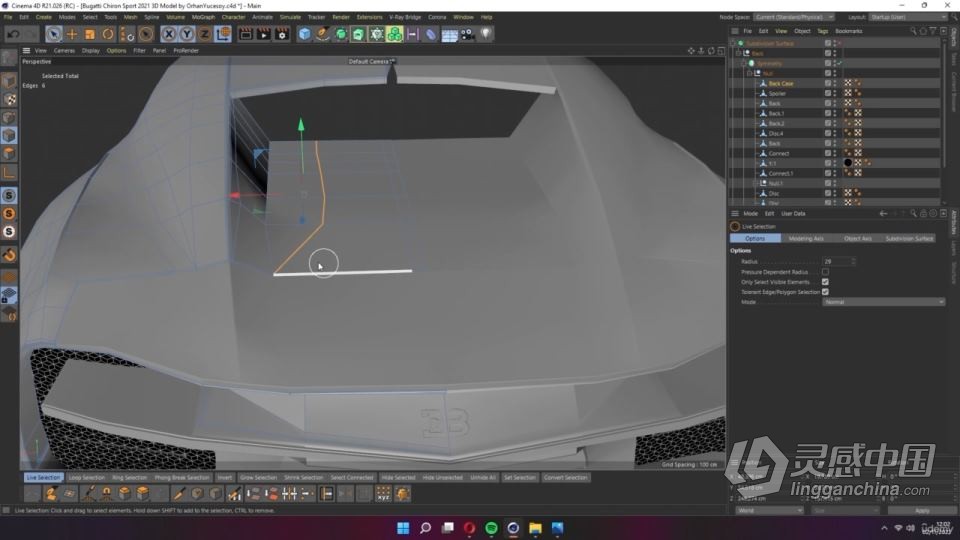This screenshot has height=540, width=960.
Task: Select the Live Selection arrow tool
Action: coord(53,34)
